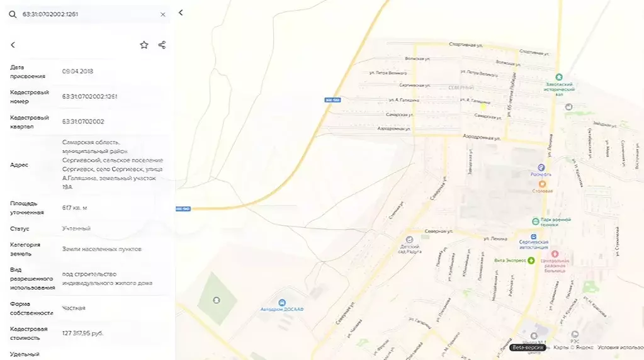Select the area value 617 кв. м
The height and width of the screenshot is (360, 644).
click(74, 208)
